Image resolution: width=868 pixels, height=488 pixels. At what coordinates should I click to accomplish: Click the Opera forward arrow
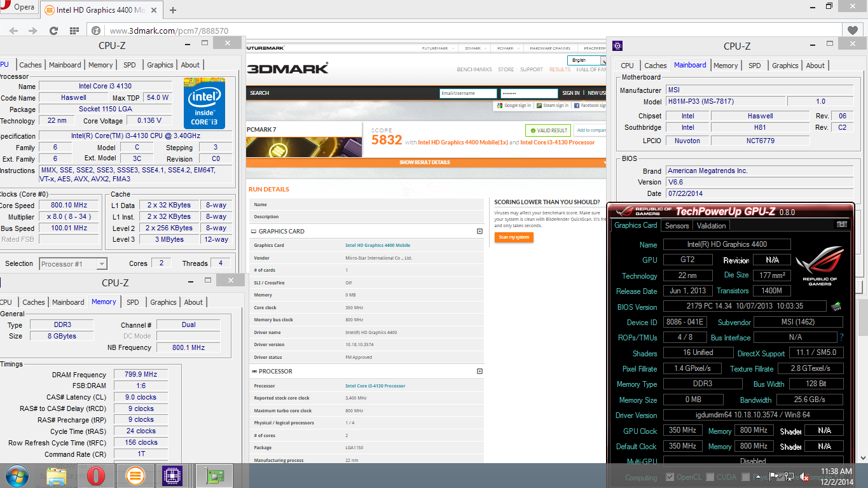pos(34,31)
